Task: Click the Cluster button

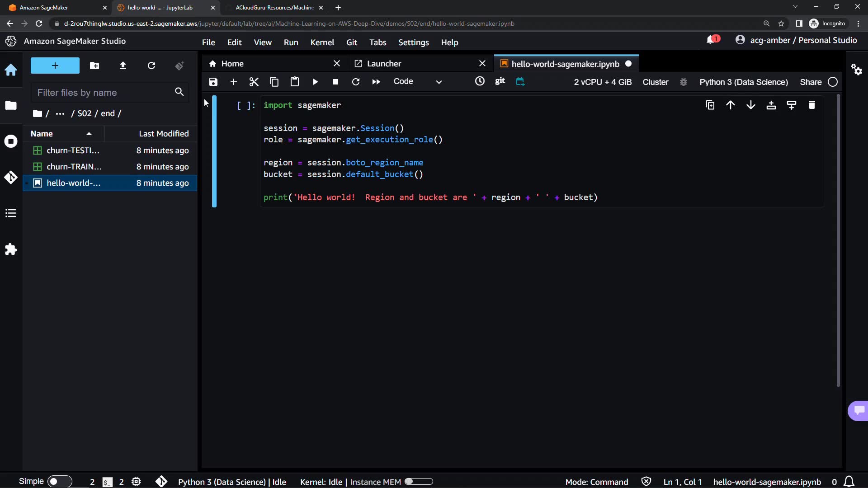Action: pyautogui.click(x=655, y=82)
